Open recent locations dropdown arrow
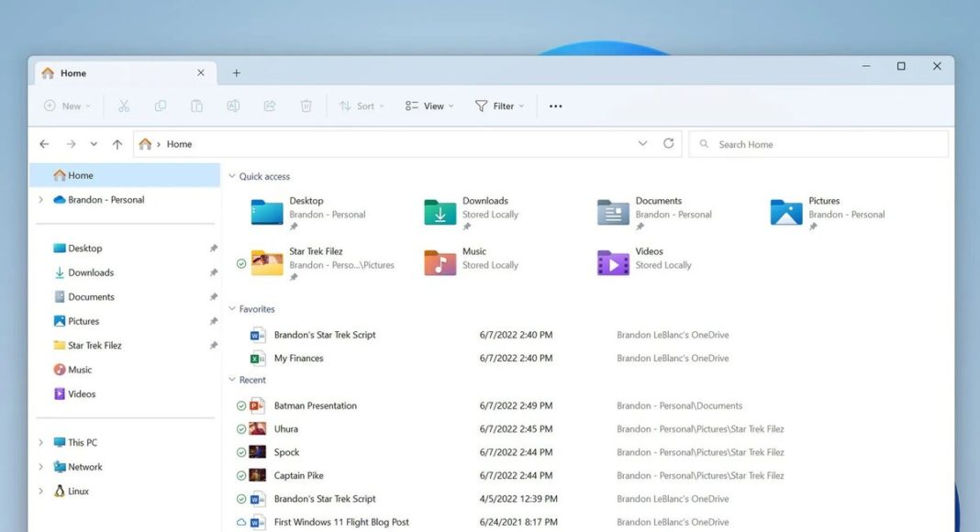Screen dimensions: 980x532 tap(94, 144)
